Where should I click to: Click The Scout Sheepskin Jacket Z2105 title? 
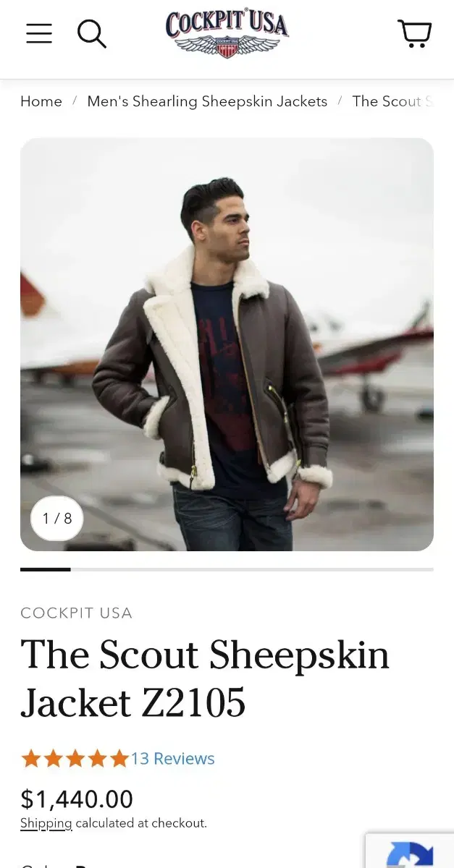tap(205, 678)
